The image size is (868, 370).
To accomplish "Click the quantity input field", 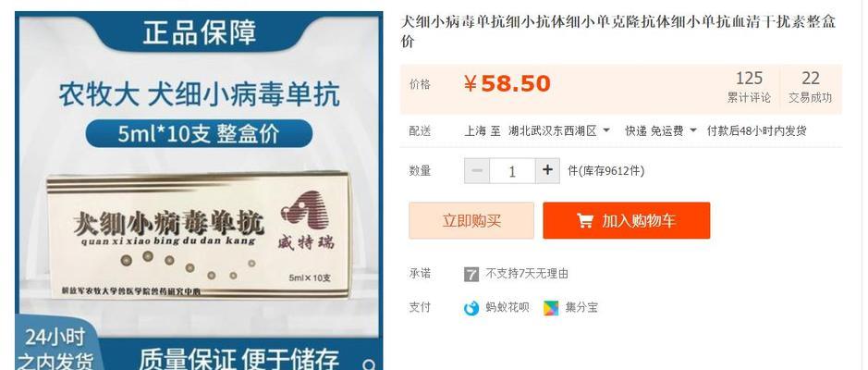I will pos(512,170).
